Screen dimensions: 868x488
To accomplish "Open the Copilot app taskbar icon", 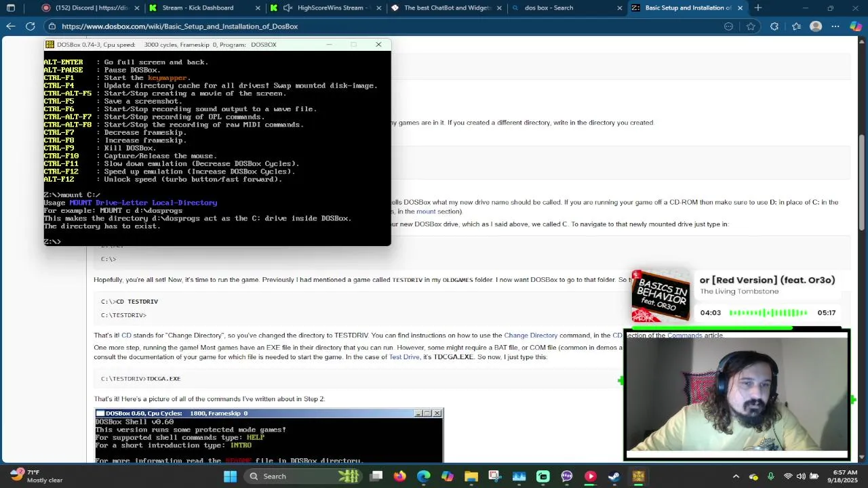I will click(x=448, y=476).
